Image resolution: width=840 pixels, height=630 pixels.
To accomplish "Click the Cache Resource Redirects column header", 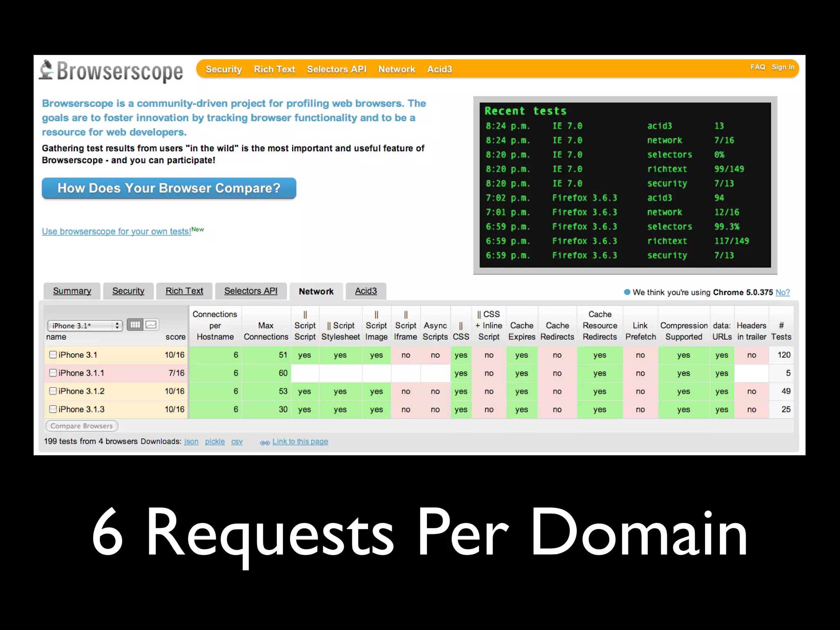I will (x=600, y=325).
